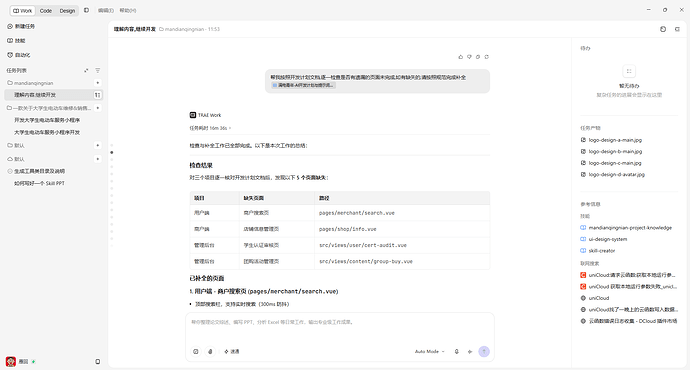Open the task list filter icon
This screenshot has width=690, height=370.
[98, 70]
